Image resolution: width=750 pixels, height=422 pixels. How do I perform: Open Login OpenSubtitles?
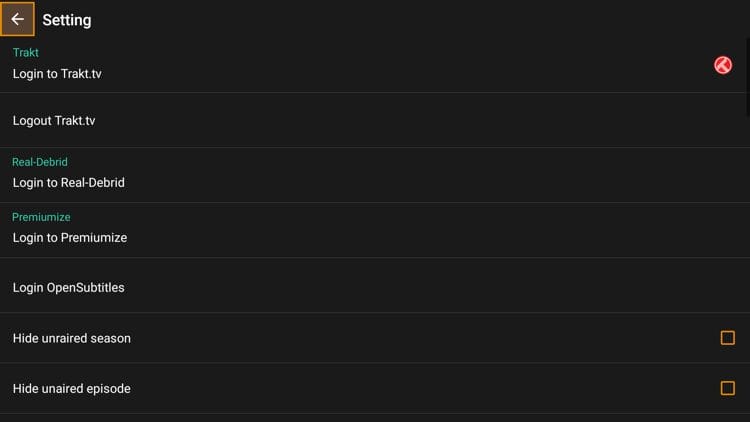pos(68,288)
